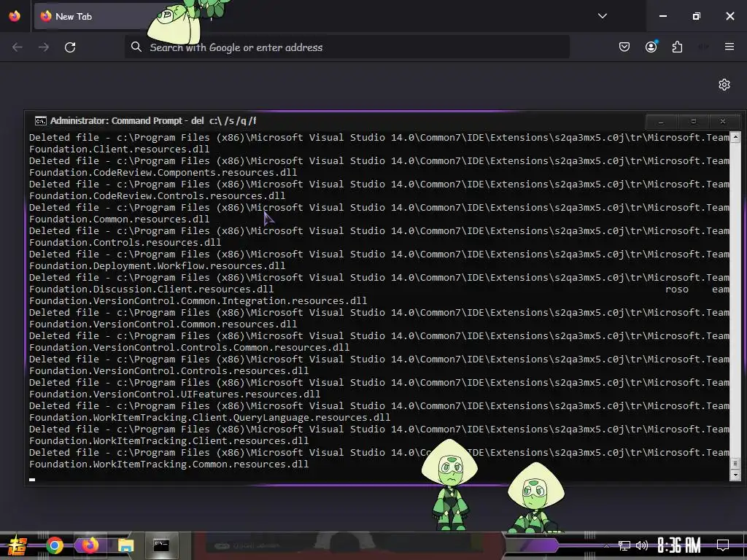Close the Firefox browser window

729,16
